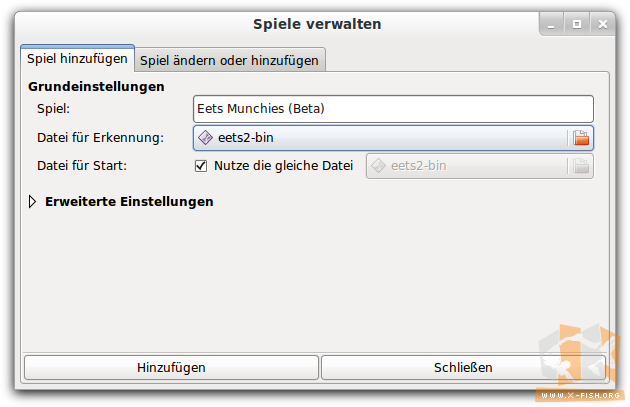Open the Datei für Erkennung file chooser
Screen dimensions: 630x407
pyautogui.click(x=380, y=138)
